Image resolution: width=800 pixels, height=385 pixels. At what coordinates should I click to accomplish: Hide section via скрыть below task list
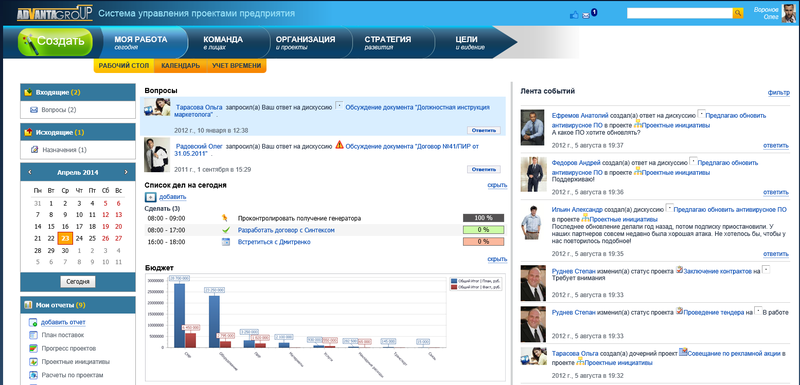[497, 260]
